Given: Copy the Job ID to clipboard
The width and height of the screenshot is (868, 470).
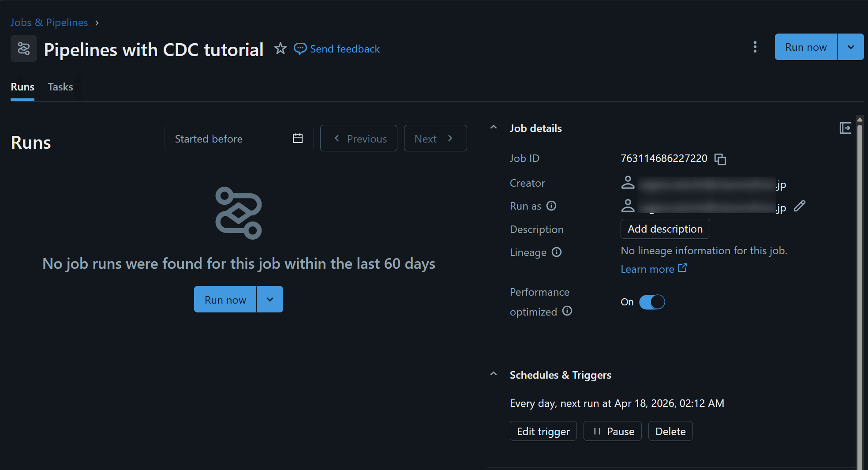Looking at the screenshot, I should coord(720,159).
